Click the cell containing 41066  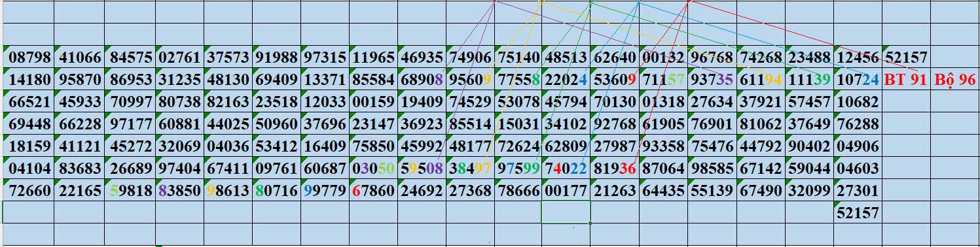[79, 58]
